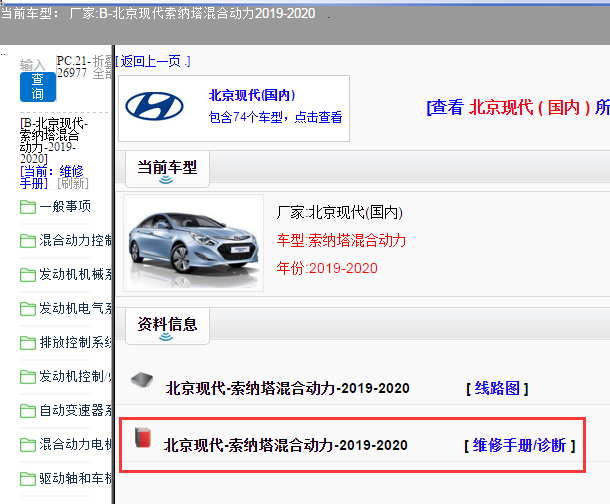This screenshot has height=504, width=610.
Task: Click the Hyundai logo icon
Action: click(x=154, y=106)
